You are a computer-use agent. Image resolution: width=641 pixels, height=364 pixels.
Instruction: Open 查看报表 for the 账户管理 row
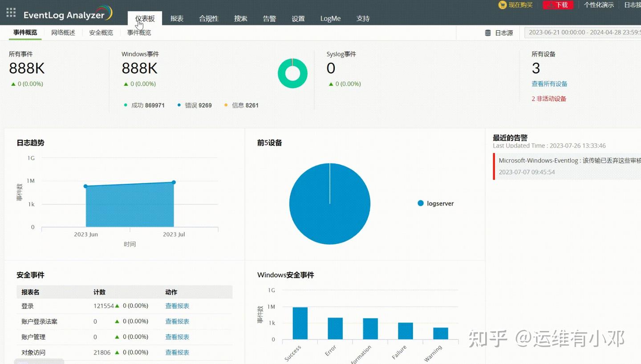tap(177, 337)
